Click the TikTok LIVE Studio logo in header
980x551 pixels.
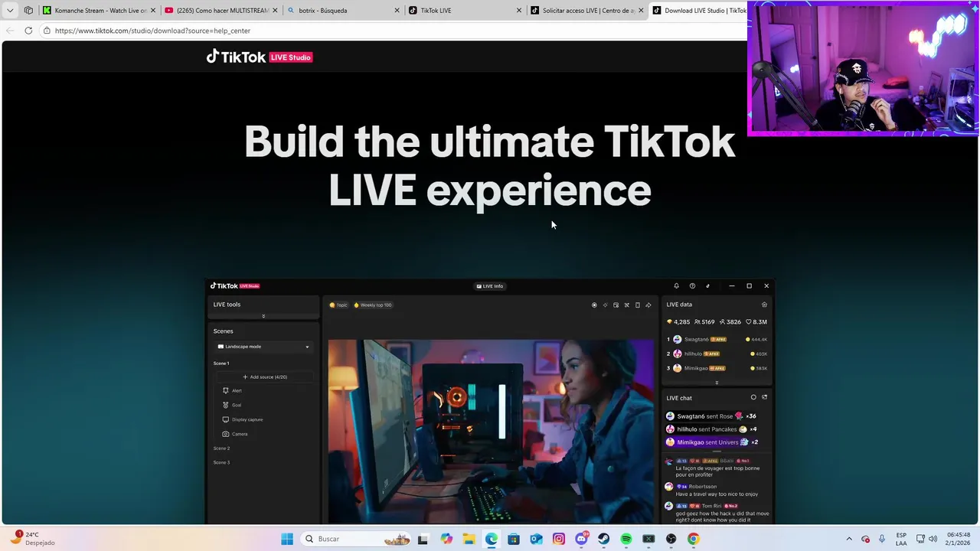point(259,57)
